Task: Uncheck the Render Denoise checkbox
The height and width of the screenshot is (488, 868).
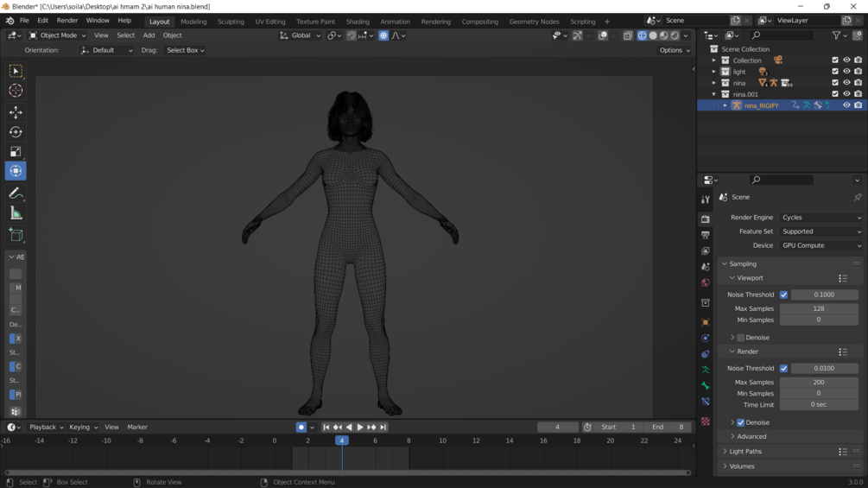Action: 740,422
